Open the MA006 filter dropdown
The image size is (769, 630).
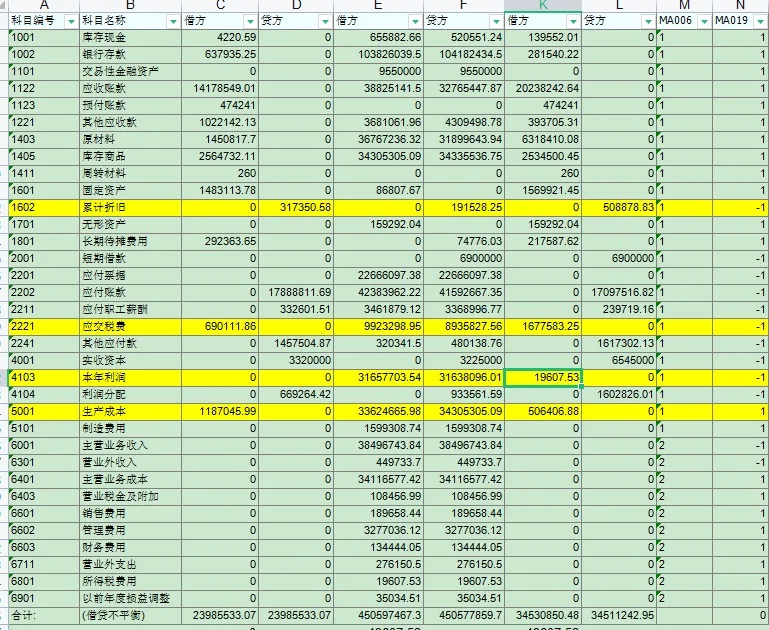click(x=704, y=22)
